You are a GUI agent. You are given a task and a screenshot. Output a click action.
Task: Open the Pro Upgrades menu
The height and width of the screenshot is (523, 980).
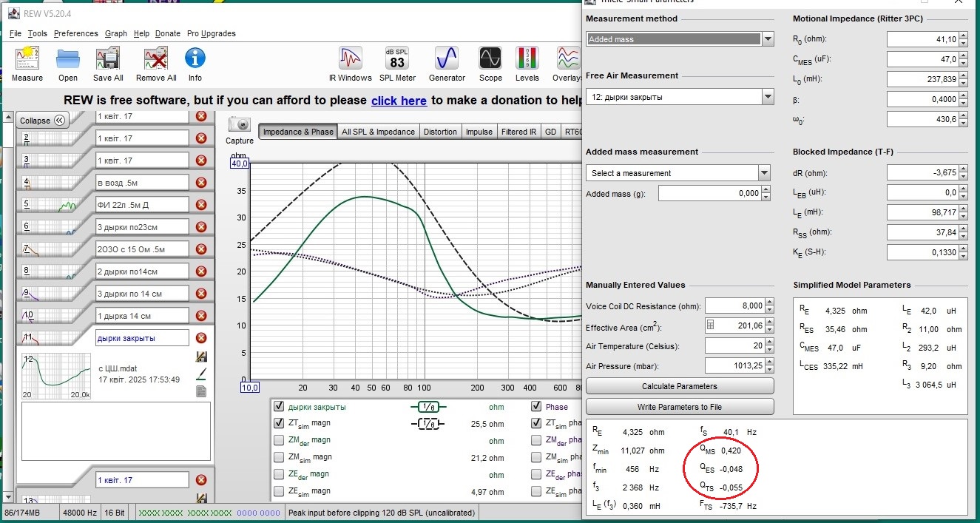pos(211,33)
